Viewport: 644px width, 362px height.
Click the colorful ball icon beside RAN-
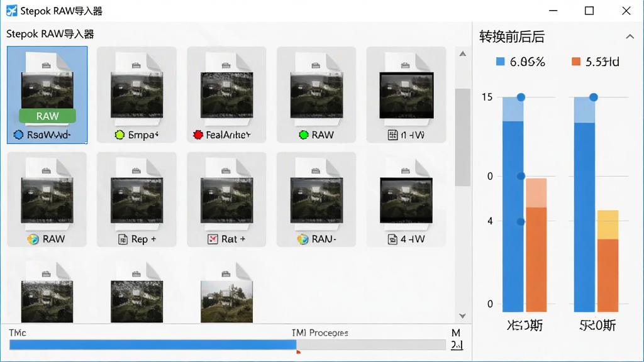(x=303, y=239)
